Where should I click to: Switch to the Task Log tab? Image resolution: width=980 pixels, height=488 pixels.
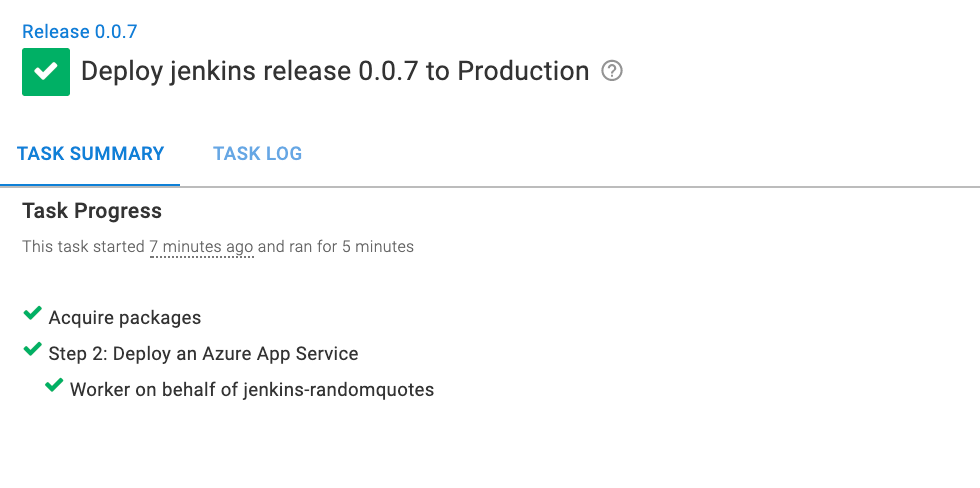(x=258, y=154)
